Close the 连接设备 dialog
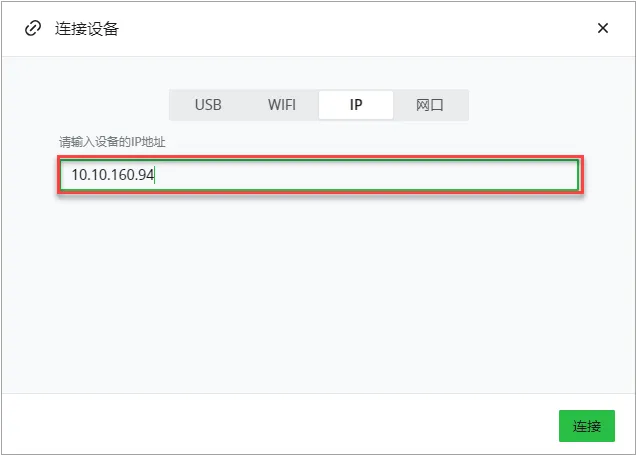The image size is (636, 455). point(603,28)
